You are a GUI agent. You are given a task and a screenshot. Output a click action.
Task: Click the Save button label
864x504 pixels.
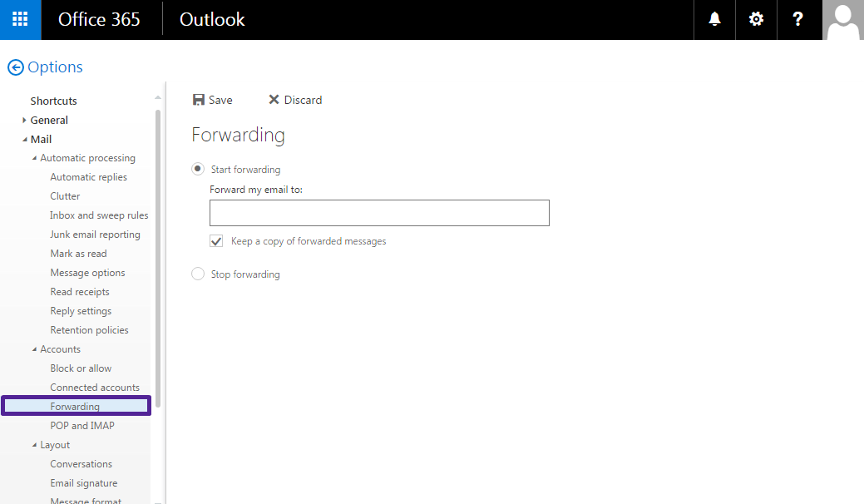click(x=220, y=101)
